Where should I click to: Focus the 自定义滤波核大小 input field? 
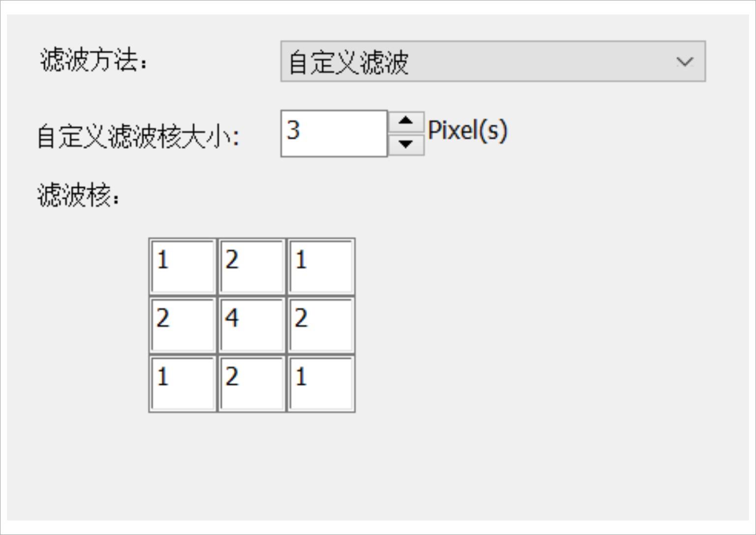coord(334,133)
